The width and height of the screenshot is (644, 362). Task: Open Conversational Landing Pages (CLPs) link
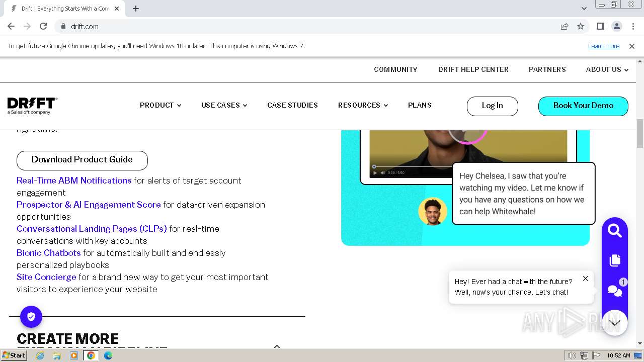tap(92, 229)
